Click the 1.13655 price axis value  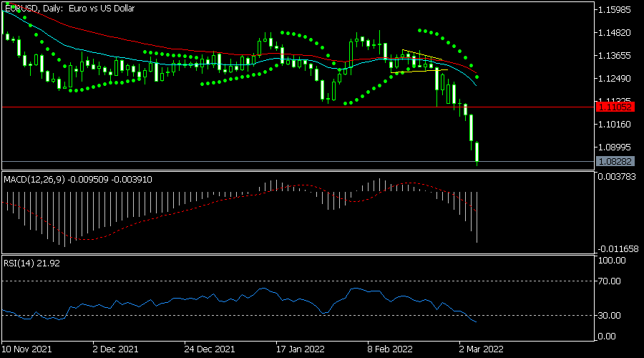[614, 55]
